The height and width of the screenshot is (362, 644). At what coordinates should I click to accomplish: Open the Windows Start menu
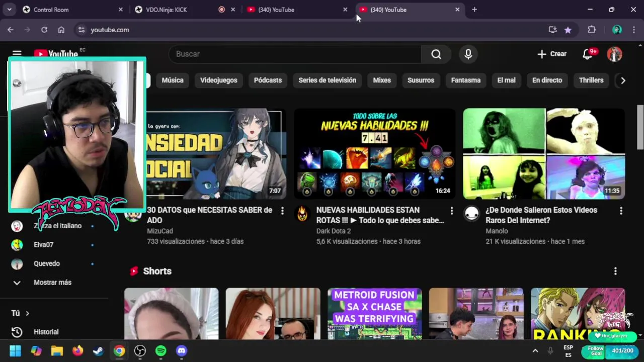coord(16,350)
